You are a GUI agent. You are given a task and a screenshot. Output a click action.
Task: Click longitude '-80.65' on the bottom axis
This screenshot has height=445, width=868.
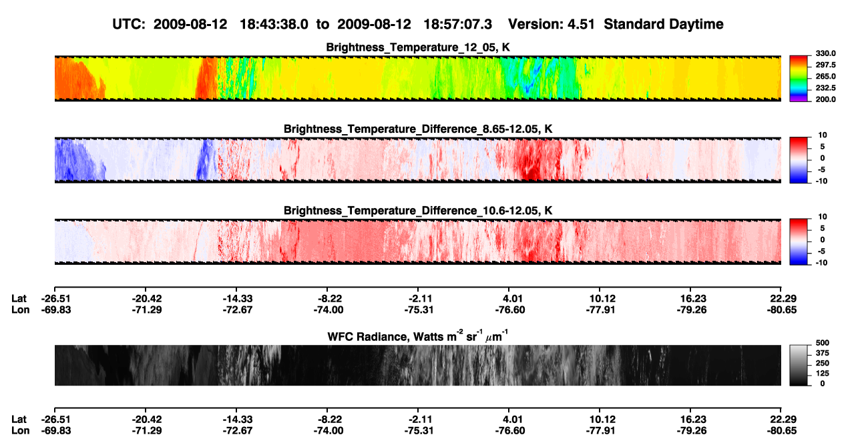(x=781, y=431)
